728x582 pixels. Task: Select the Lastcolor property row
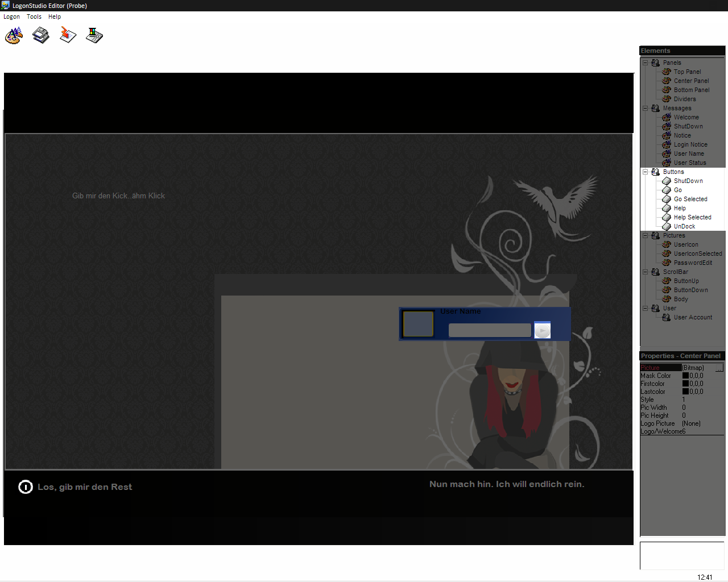653,392
